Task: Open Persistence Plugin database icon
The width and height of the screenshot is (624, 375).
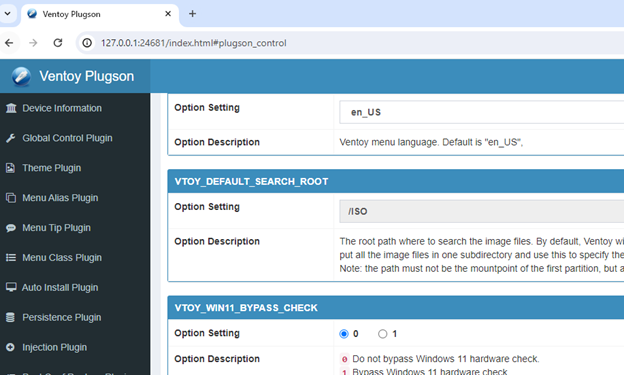Action: (x=10, y=317)
